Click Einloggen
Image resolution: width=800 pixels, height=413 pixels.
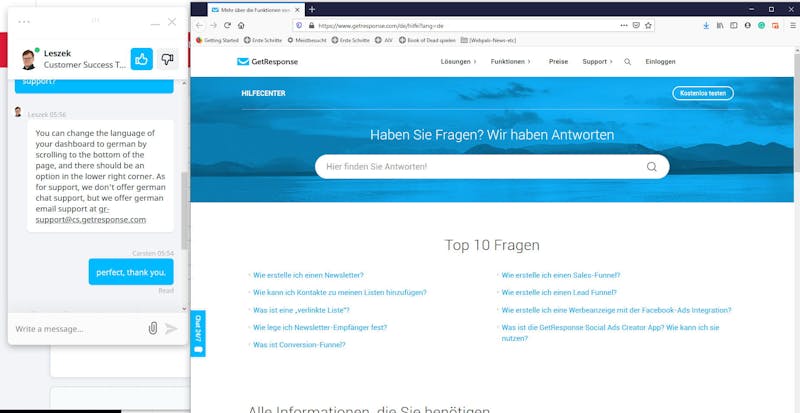660,62
